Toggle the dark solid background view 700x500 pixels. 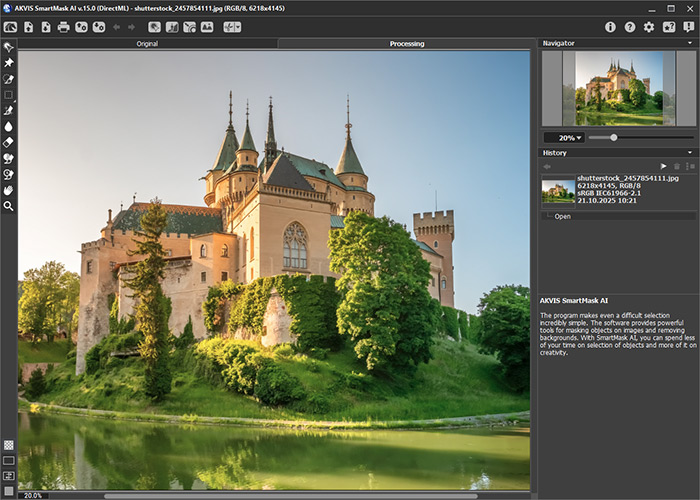(8, 461)
